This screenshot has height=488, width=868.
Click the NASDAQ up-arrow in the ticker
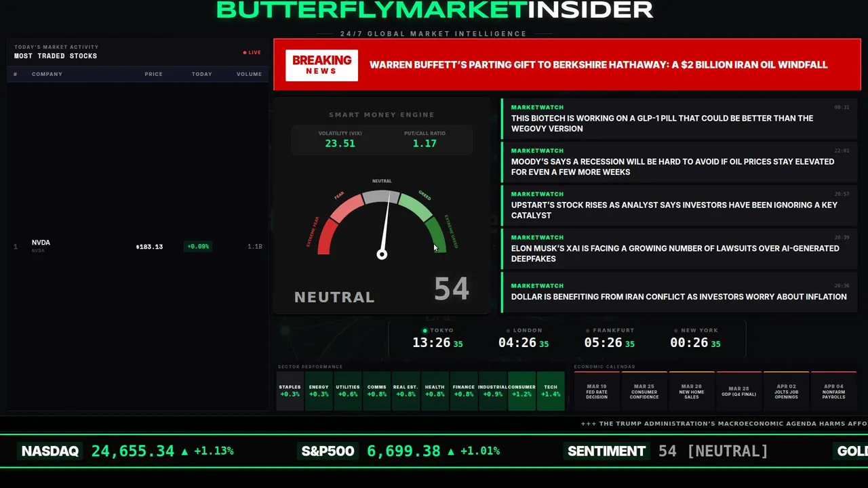(x=184, y=451)
